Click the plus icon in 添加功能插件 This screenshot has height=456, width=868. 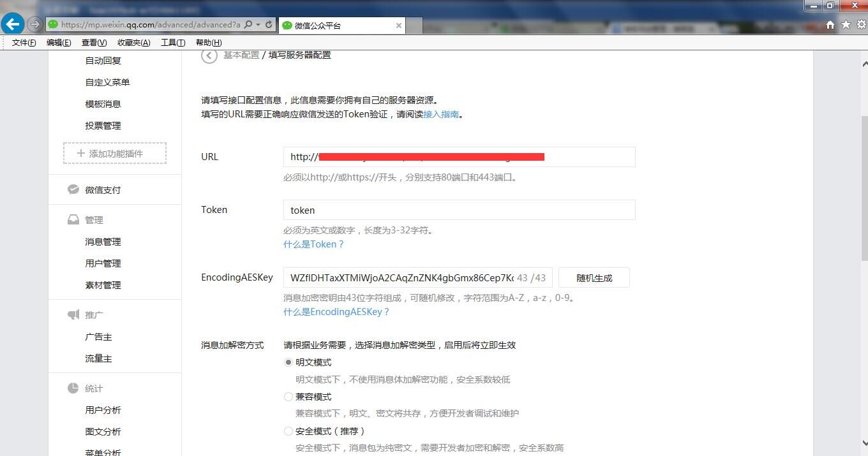tap(81, 153)
